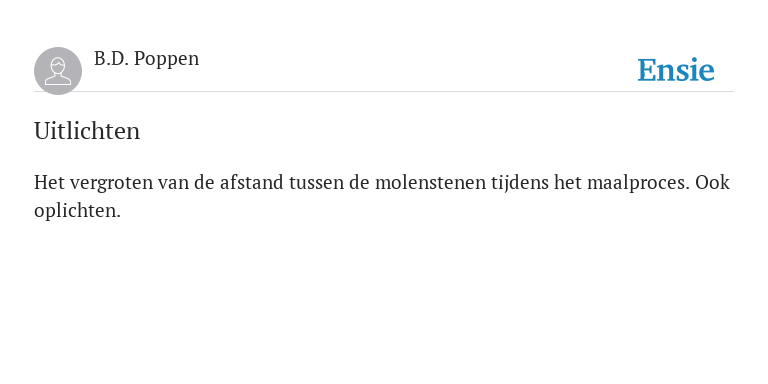Click the initials B.D. beside the avatar

coord(111,58)
